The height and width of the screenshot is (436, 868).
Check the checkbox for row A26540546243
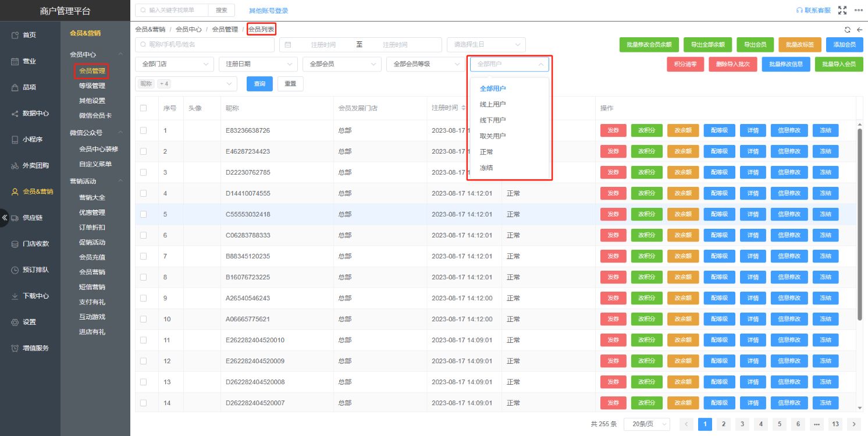[x=143, y=298]
